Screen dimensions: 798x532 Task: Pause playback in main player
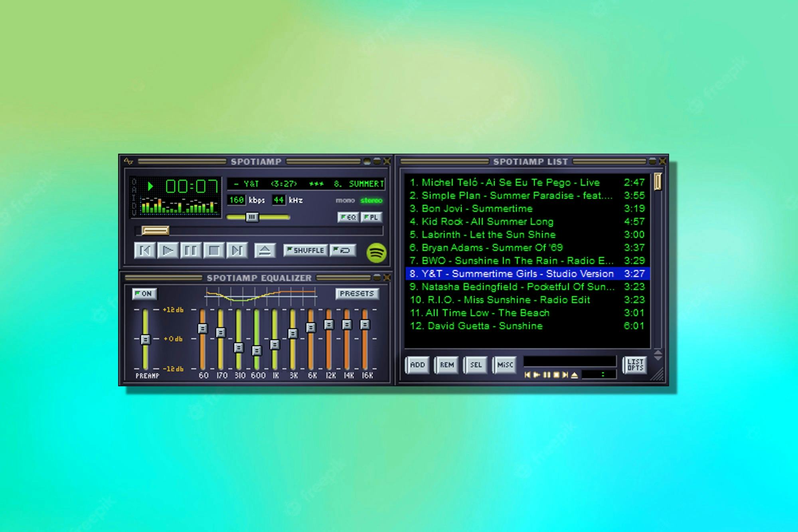(x=191, y=251)
